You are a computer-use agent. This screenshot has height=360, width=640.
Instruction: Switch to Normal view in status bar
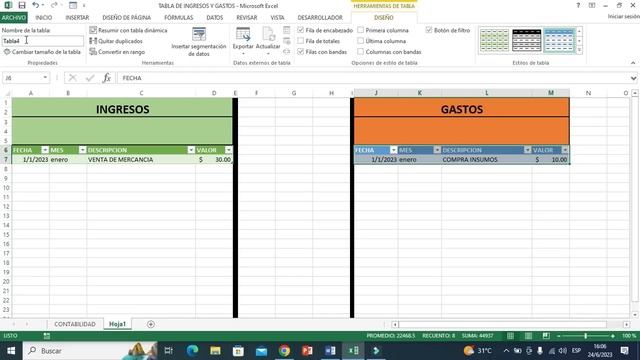click(x=510, y=336)
